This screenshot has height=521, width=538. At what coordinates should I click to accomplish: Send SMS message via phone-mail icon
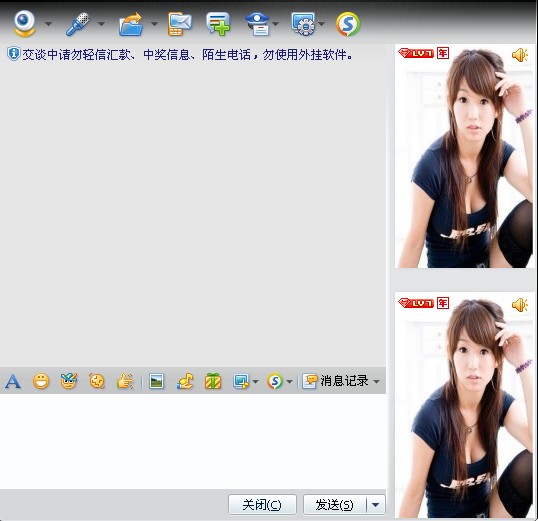click(x=179, y=24)
